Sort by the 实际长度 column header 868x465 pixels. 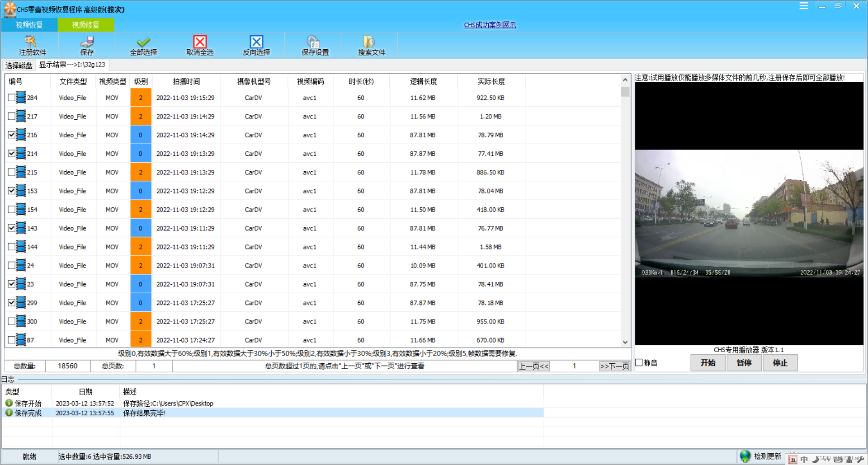coord(491,81)
